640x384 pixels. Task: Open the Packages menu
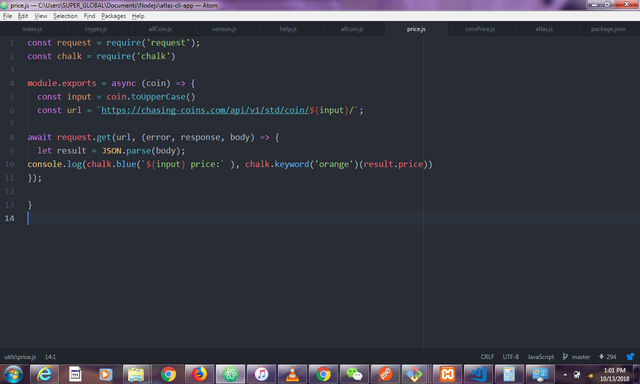pos(113,16)
